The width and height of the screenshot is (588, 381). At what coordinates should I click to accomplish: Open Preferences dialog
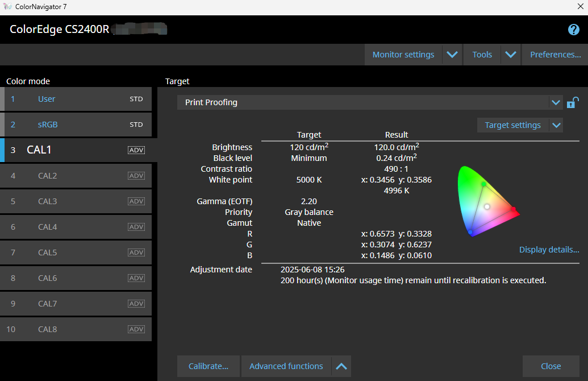[x=555, y=55]
